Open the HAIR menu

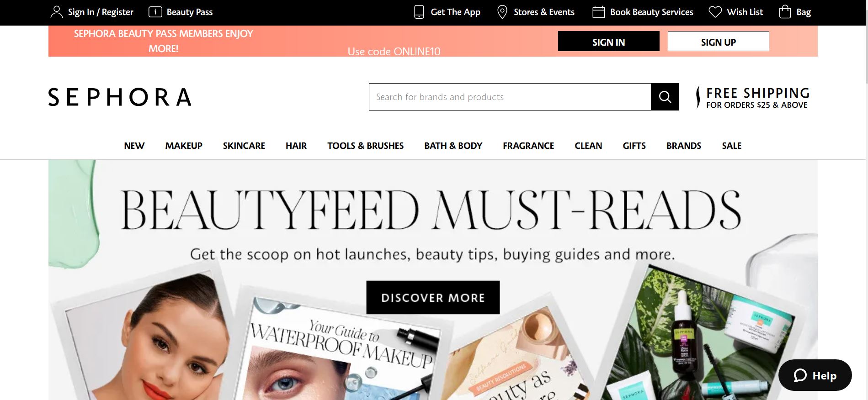click(296, 146)
